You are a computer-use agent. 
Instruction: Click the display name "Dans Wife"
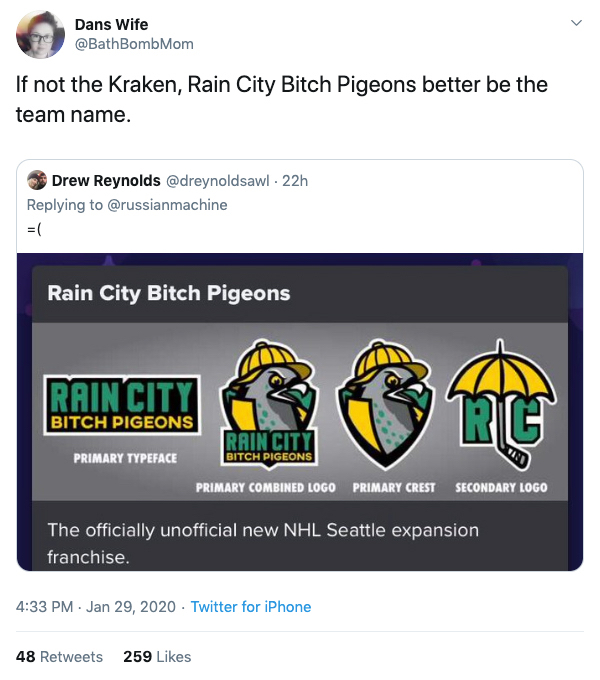coord(111,23)
